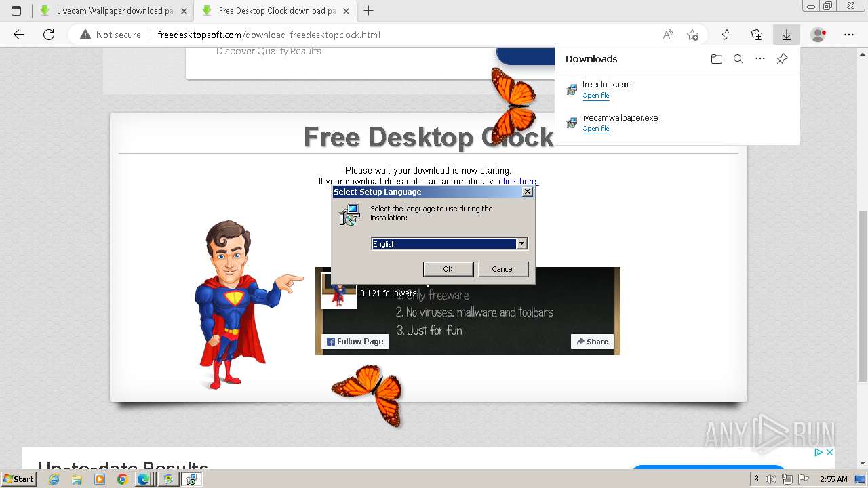Close the Free Desktop Clock tab
868x488 pixels.
pyautogui.click(x=346, y=11)
